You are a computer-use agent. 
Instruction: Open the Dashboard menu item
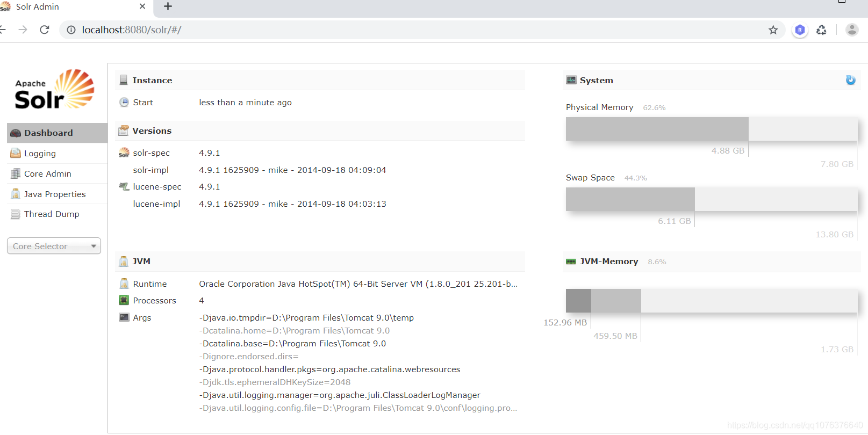57,133
